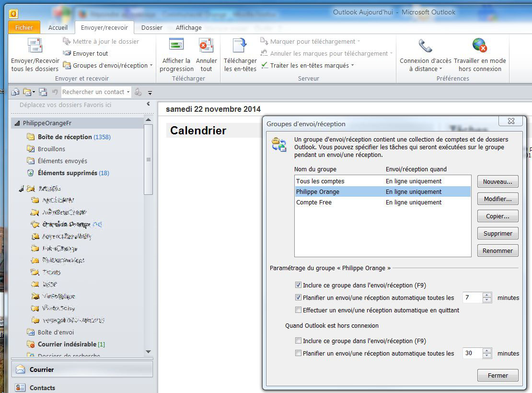
Task: Switch to the Affichage ribbon tab
Action: (x=188, y=28)
